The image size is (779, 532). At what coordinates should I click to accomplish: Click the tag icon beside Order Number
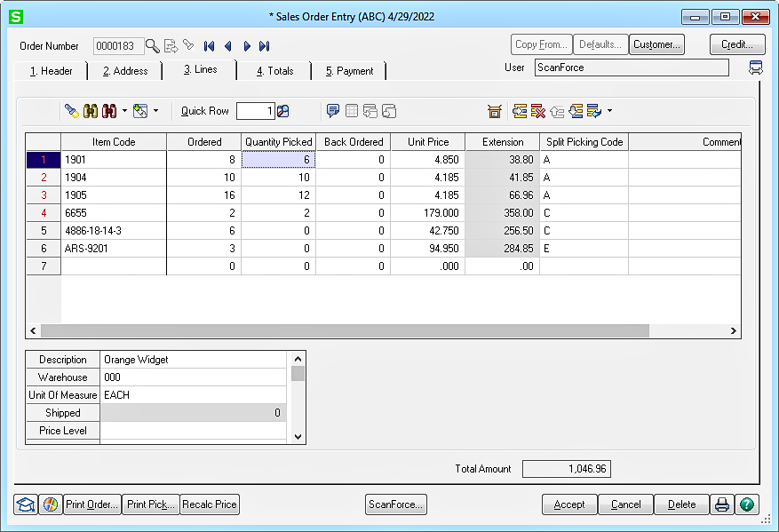click(x=188, y=45)
